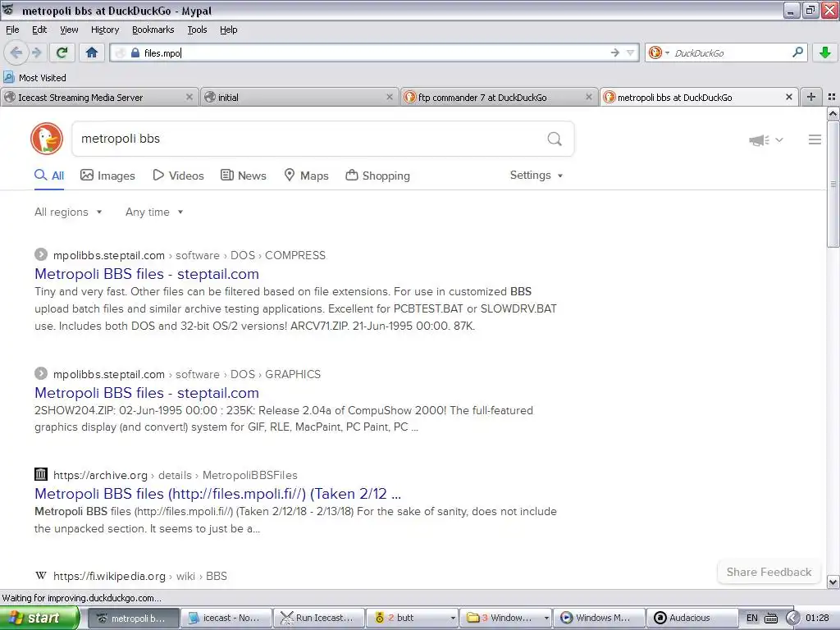Screen dimensions: 840x630
Task: Expand the Any time filter
Action: tap(154, 212)
